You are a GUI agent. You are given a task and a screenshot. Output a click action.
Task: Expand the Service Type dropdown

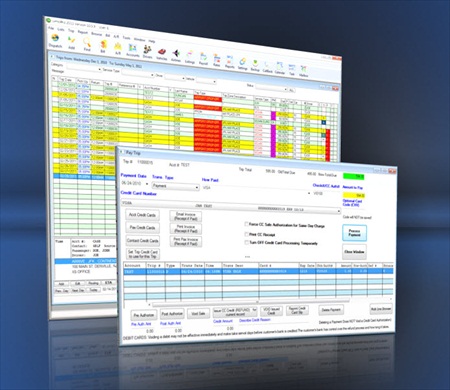coord(153,75)
